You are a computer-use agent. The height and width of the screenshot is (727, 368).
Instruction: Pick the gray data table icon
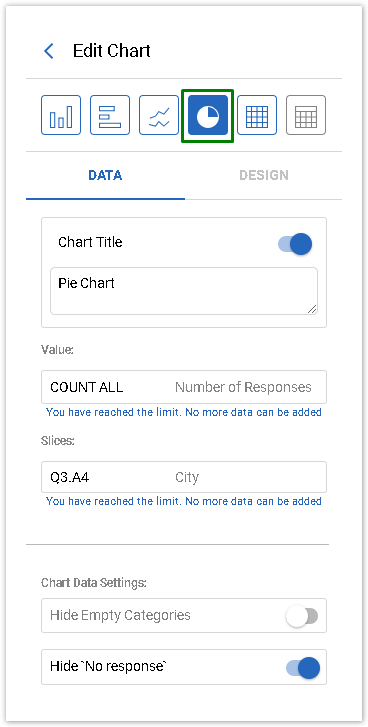pos(306,115)
